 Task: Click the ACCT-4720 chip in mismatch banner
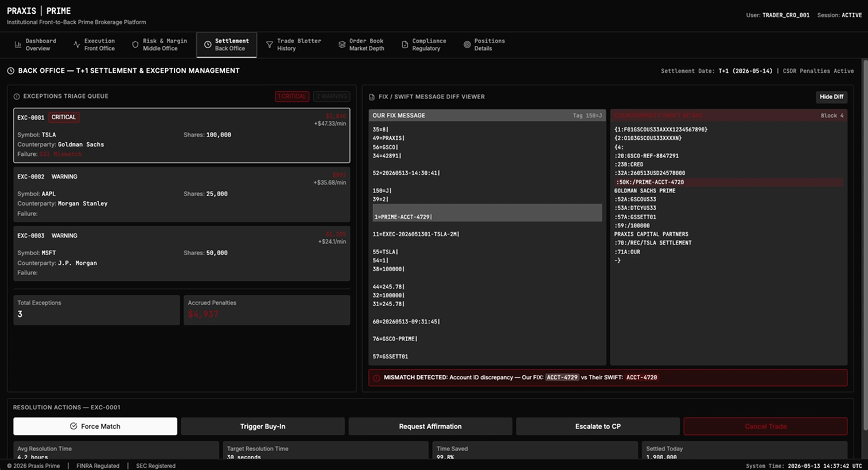point(641,378)
